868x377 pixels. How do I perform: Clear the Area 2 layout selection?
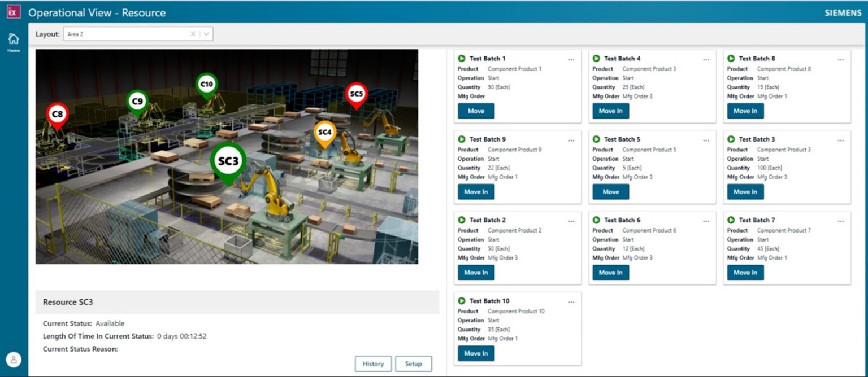193,34
